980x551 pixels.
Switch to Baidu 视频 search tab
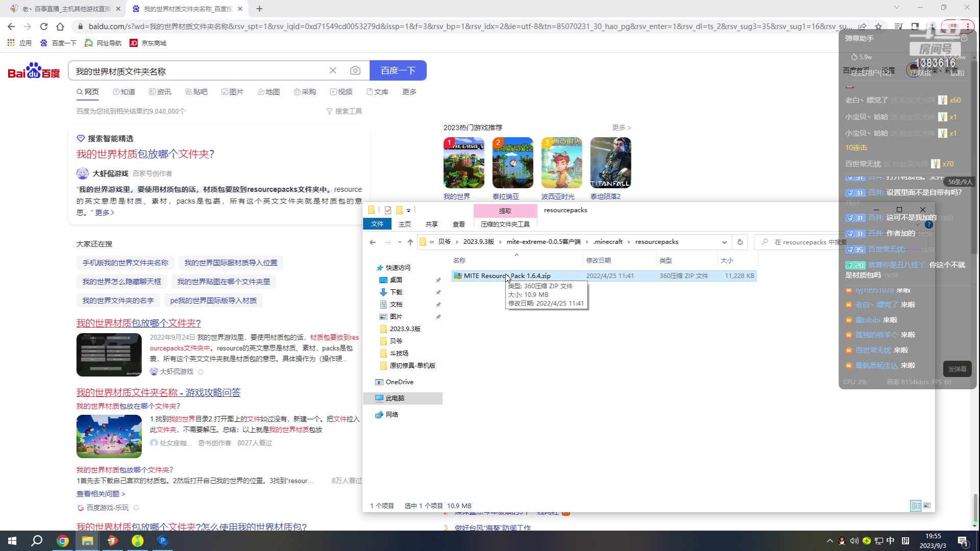coord(341,92)
